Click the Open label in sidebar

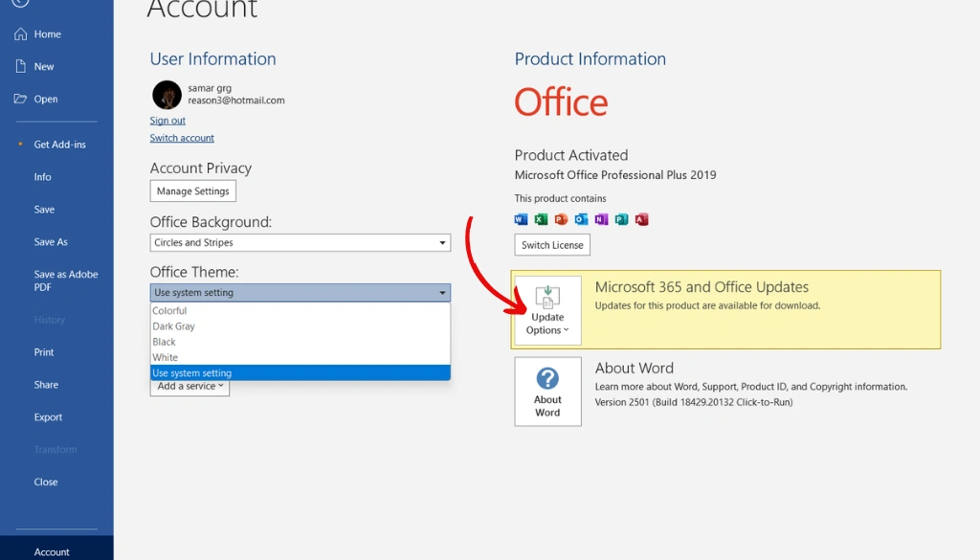point(46,100)
